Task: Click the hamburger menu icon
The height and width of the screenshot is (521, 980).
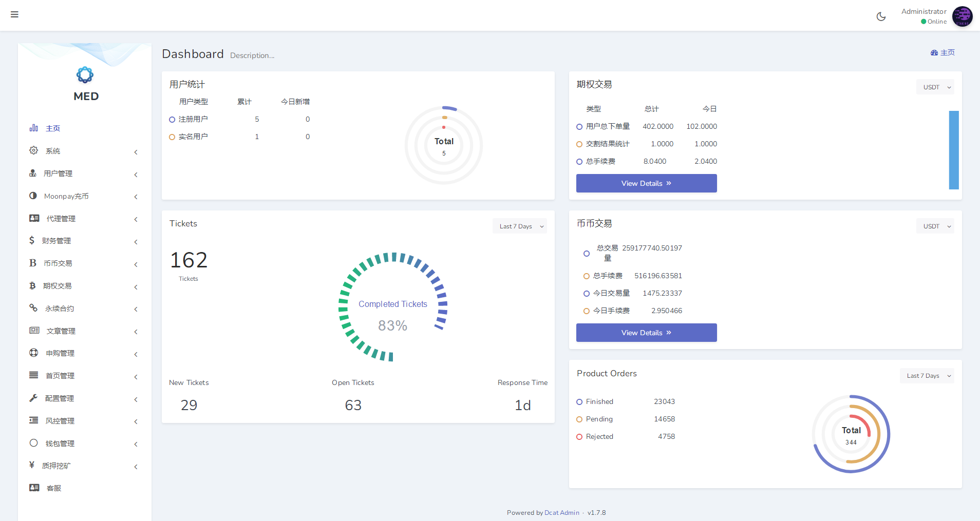Action: (14, 14)
